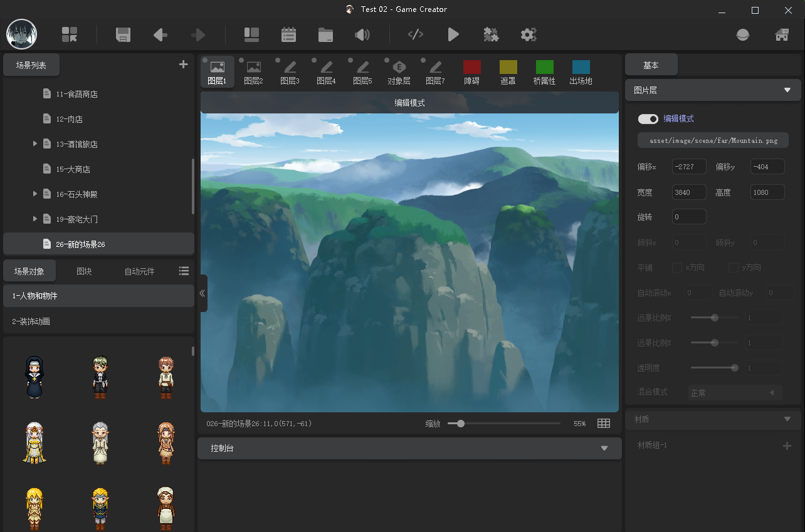Collapse the left panel with chevron handle
Viewport: 805px width, 532px height.
pyautogui.click(x=203, y=293)
